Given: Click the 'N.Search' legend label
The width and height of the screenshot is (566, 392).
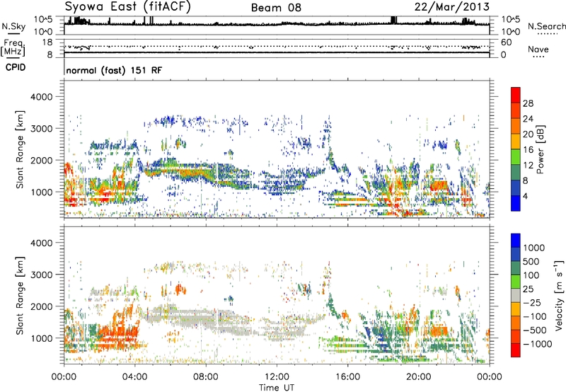Looking at the screenshot, I should tap(547, 26).
